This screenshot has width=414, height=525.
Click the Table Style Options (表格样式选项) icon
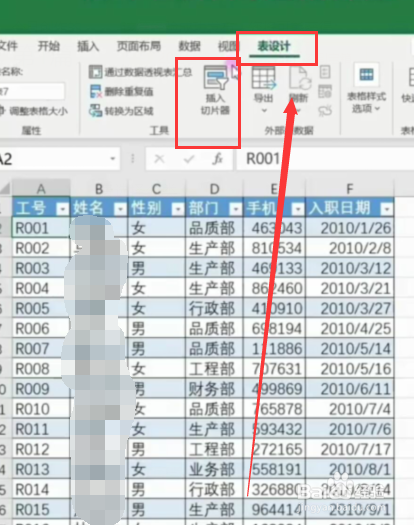tap(366, 75)
